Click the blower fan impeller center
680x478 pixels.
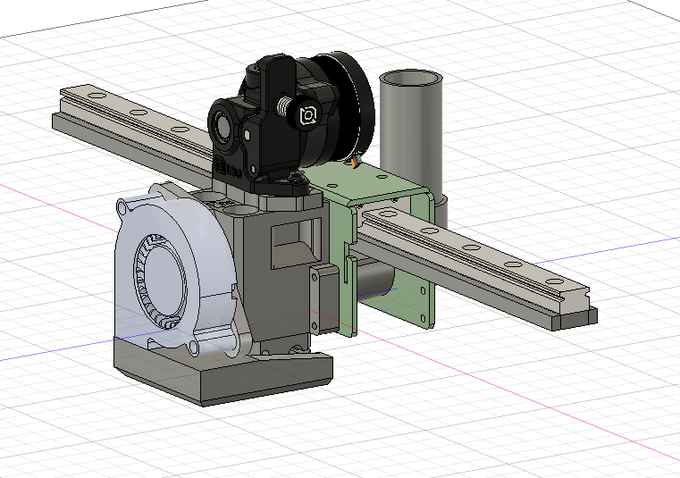click(x=163, y=280)
